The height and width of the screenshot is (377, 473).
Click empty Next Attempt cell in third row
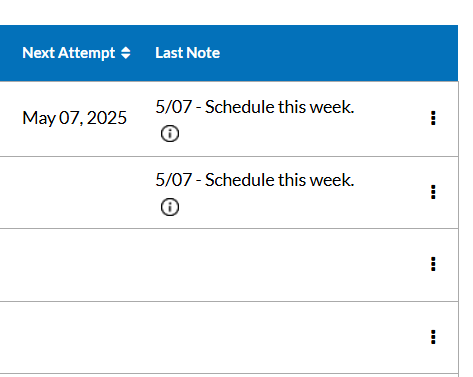pos(75,265)
